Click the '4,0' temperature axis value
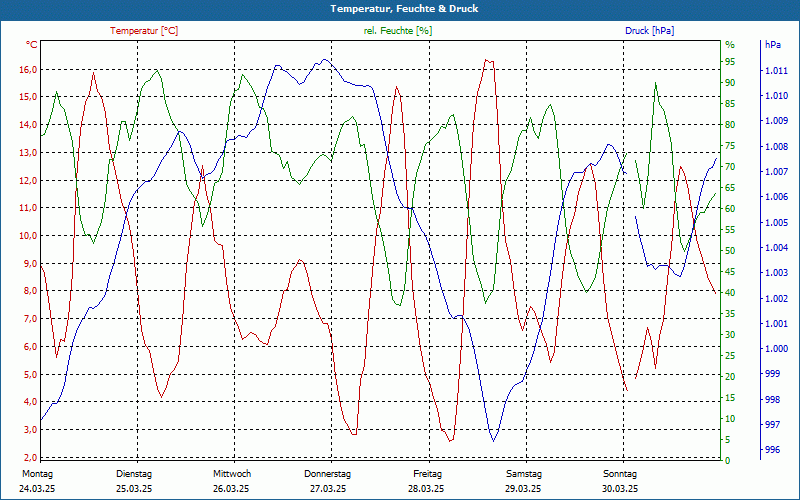Viewport: 800px width, 500px height. 30,402
